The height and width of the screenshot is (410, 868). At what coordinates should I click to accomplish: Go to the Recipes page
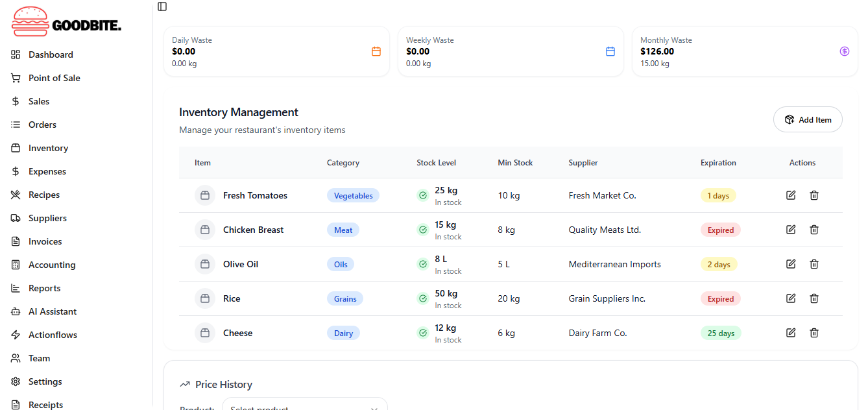tap(44, 195)
